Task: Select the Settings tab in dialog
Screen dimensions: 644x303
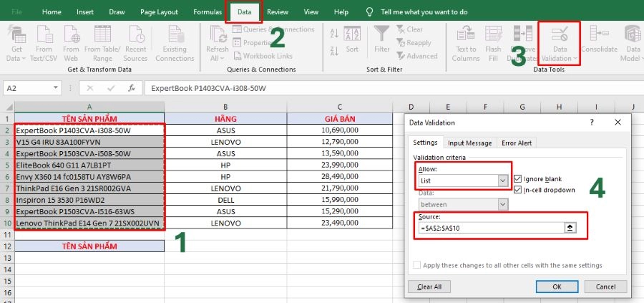Action: click(425, 143)
